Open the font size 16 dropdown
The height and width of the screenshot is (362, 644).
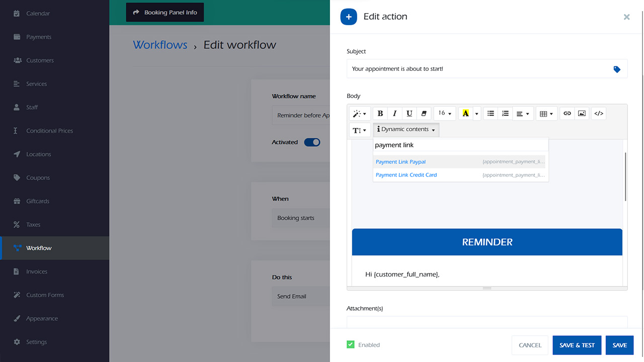click(445, 114)
